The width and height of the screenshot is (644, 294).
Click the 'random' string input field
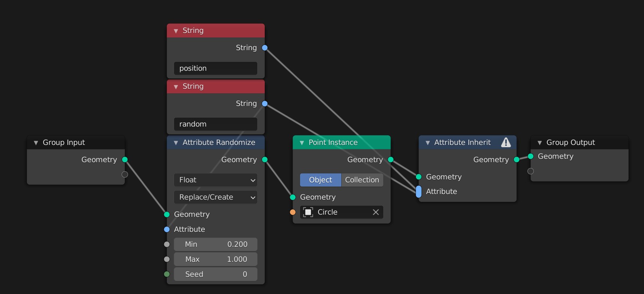click(x=216, y=124)
